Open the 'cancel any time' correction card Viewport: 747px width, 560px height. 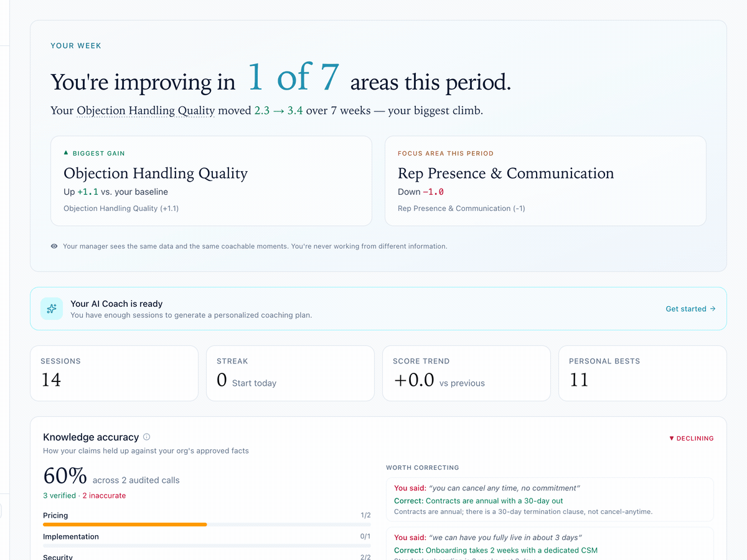(550, 500)
